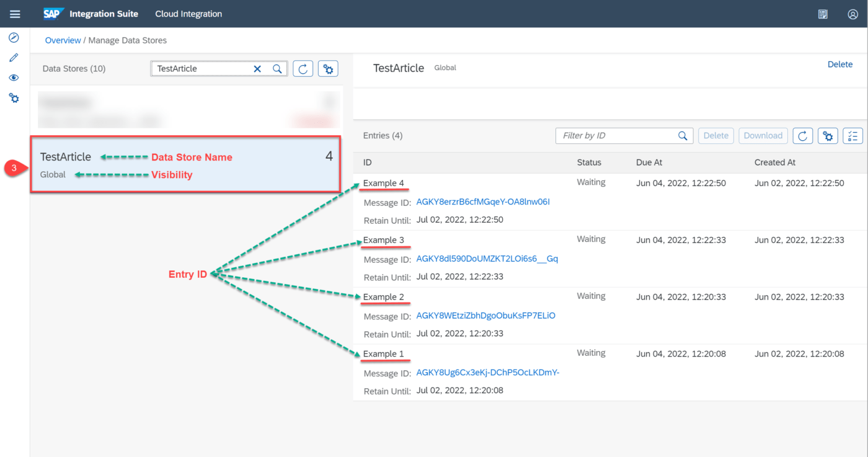Click the Download button

pyautogui.click(x=763, y=136)
